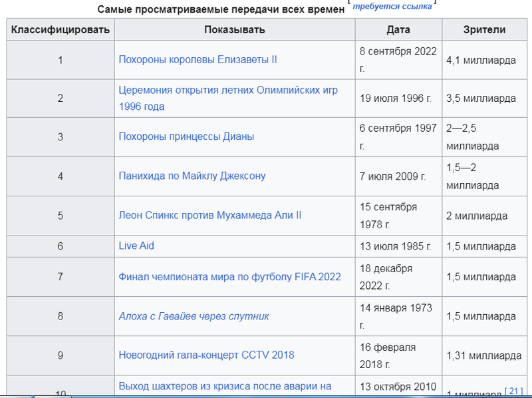Select the date '18 декабря 2022 г.'
This screenshot has width=532, height=398.
(386, 277)
